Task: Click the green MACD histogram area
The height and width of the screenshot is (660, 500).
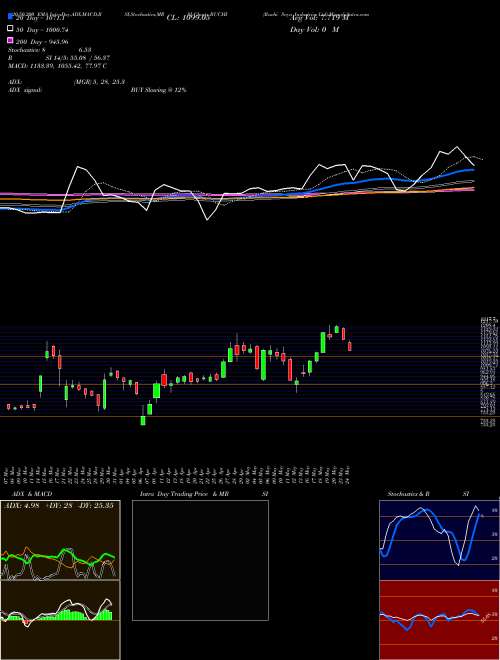Action: [x=59, y=615]
